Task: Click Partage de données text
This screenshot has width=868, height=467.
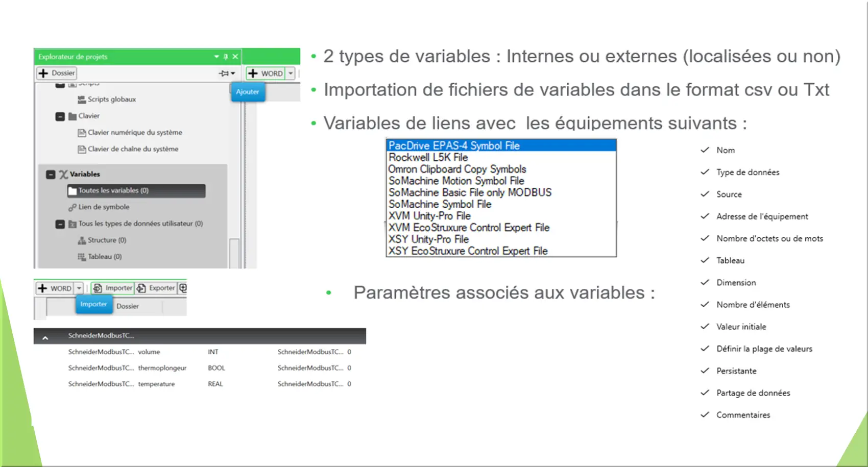Action: (753, 393)
